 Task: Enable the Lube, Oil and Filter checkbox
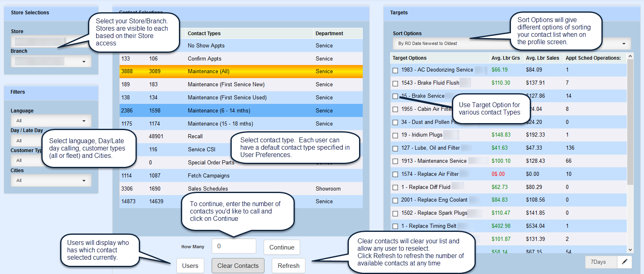(x=395, y=148)
